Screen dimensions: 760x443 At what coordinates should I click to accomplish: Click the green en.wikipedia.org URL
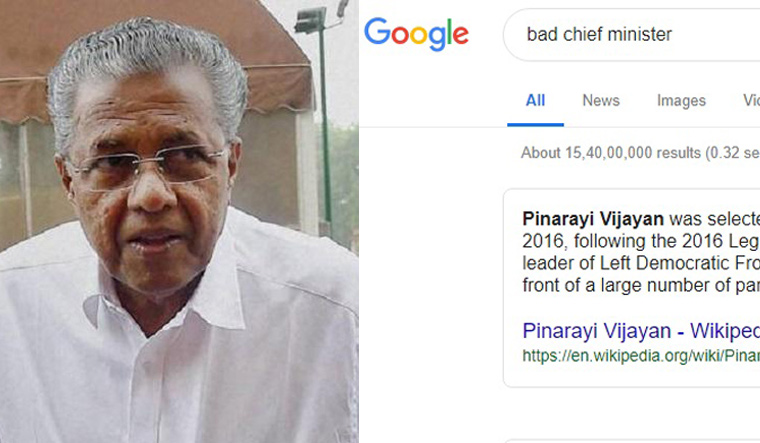pos(641,356)
